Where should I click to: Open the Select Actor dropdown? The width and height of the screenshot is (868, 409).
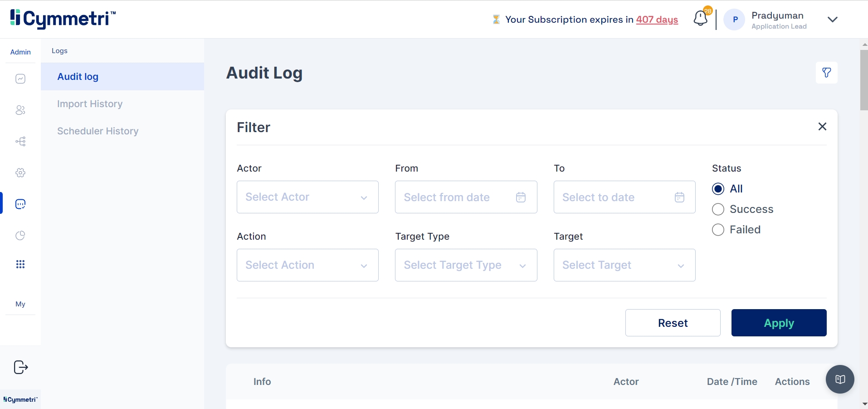(x=307, y=197)
